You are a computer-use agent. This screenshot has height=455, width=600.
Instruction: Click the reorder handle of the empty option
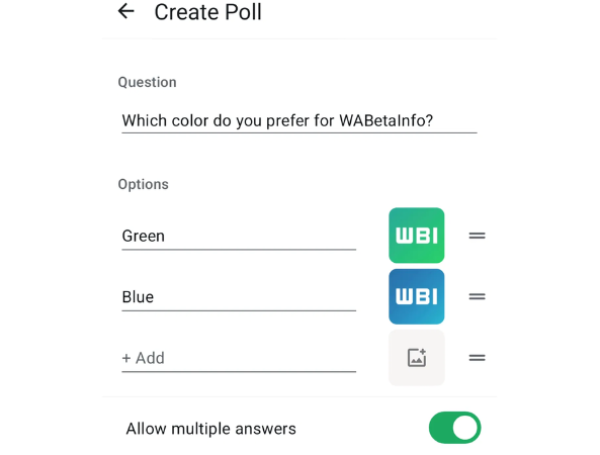click(x=477, y=358)
